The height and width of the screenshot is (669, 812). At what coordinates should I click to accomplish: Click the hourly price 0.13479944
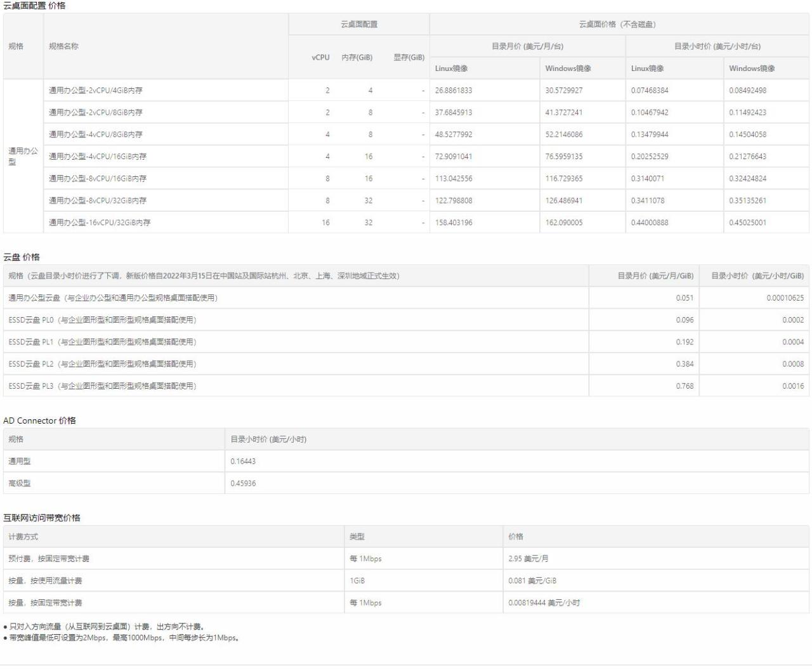click(x=650, y=134)
